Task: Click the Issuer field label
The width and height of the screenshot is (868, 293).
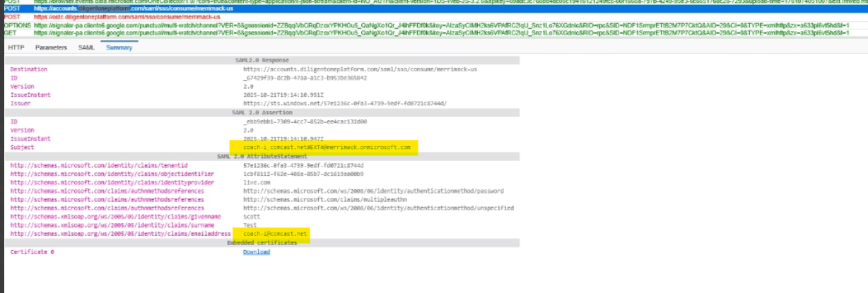Action: coord(20,104)
